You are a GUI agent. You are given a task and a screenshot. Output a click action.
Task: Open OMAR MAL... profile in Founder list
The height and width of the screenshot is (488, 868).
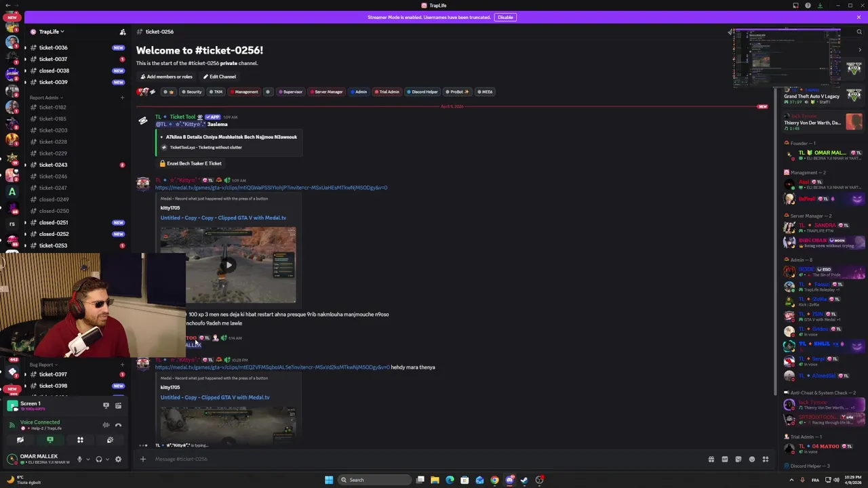coord(824,156)
